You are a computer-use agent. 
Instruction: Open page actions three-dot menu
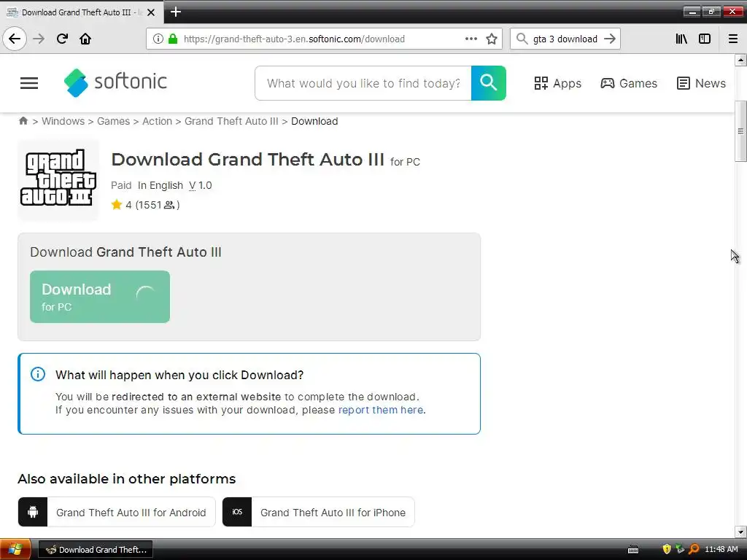pyautogui.click(x=471, y=39)
